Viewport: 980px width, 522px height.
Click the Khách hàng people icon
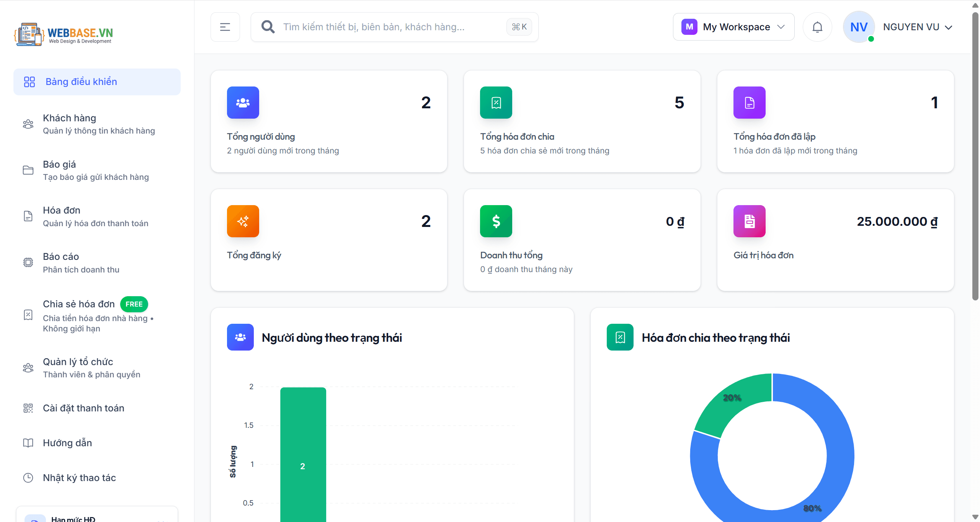click(x=28, y=124)
